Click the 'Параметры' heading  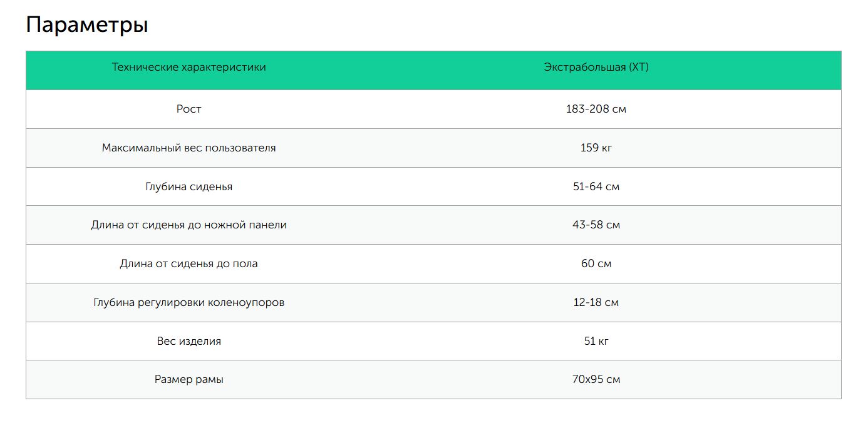pos(87,26)
